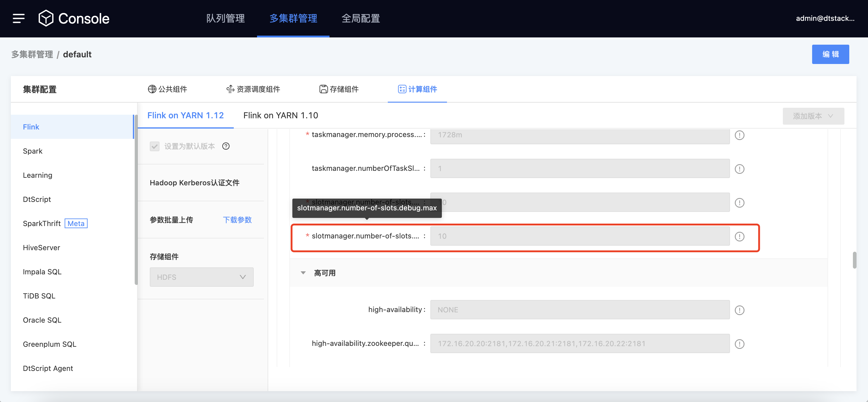Click the 计算组件 compute icon
This screenshot has height=402, width=868.
pyautogui.click(x=402, y=89)
